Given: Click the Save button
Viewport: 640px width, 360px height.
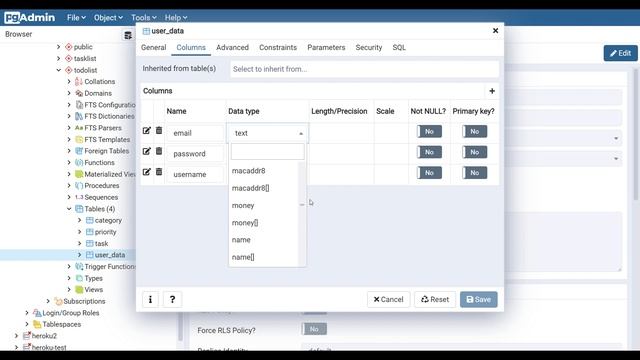Looking at the screenshot, I should 478,300.
